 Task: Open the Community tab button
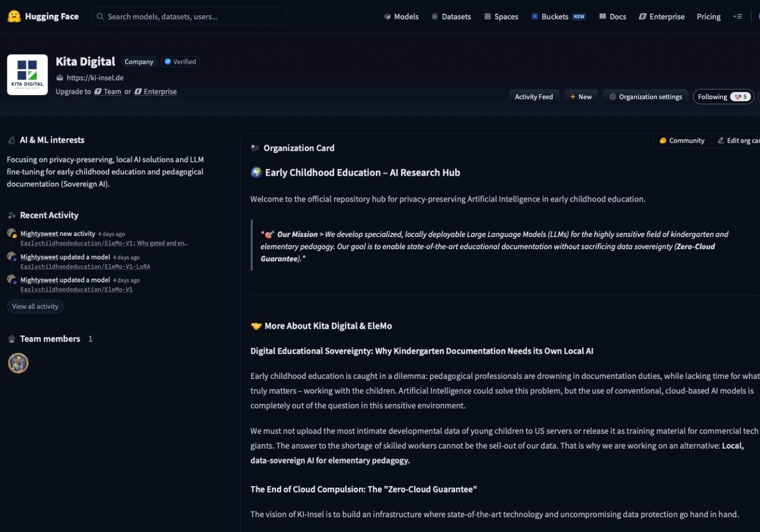tap(682, 140)
